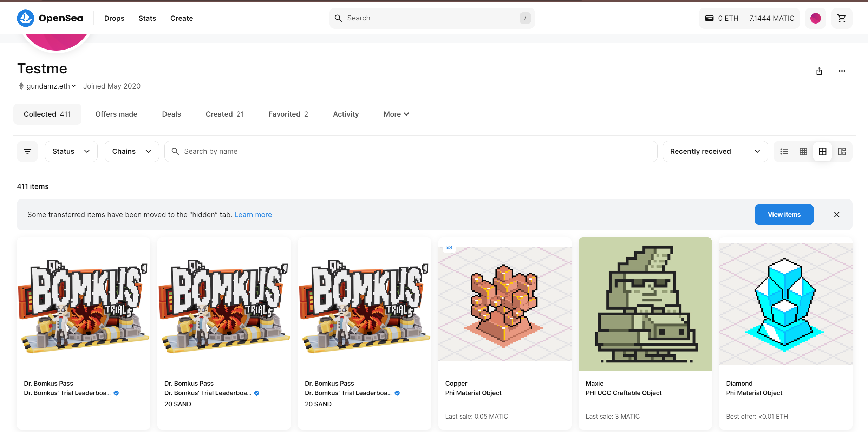This screenshot has width=868, height=432.
Task: Click the View items button
Action: 784,215
